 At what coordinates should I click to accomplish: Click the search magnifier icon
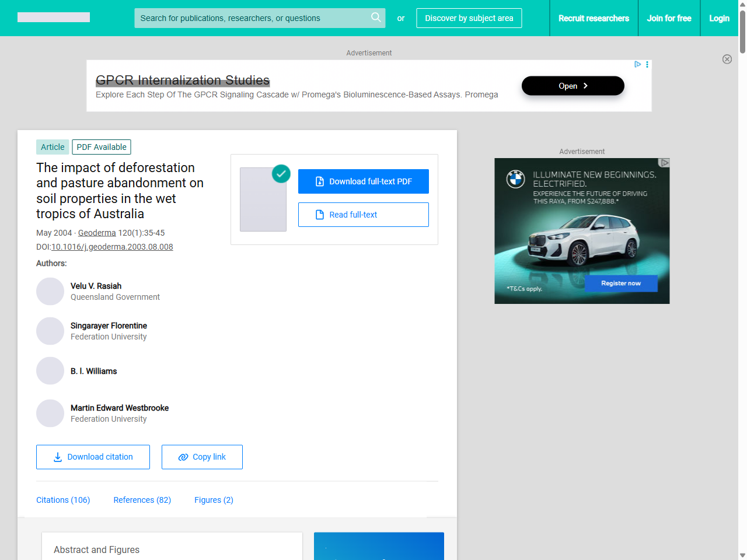[x=376, y=17]
